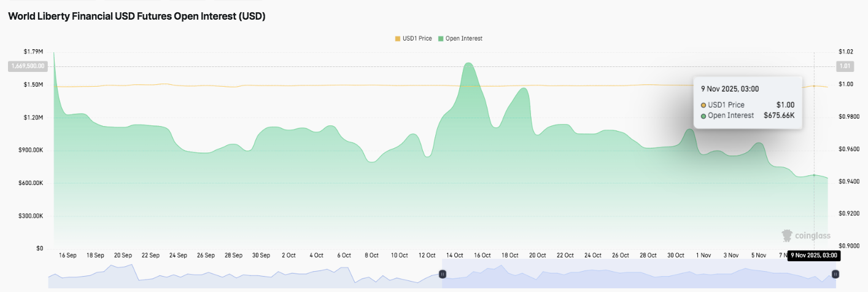Click the 14 Oct date on x-axis

pos(454,255)
